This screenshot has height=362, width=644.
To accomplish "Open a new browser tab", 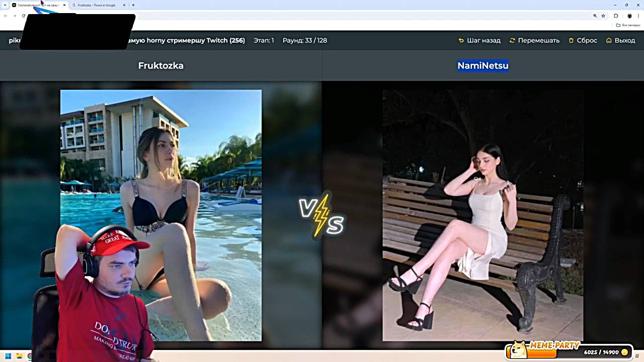I will 133,5.
